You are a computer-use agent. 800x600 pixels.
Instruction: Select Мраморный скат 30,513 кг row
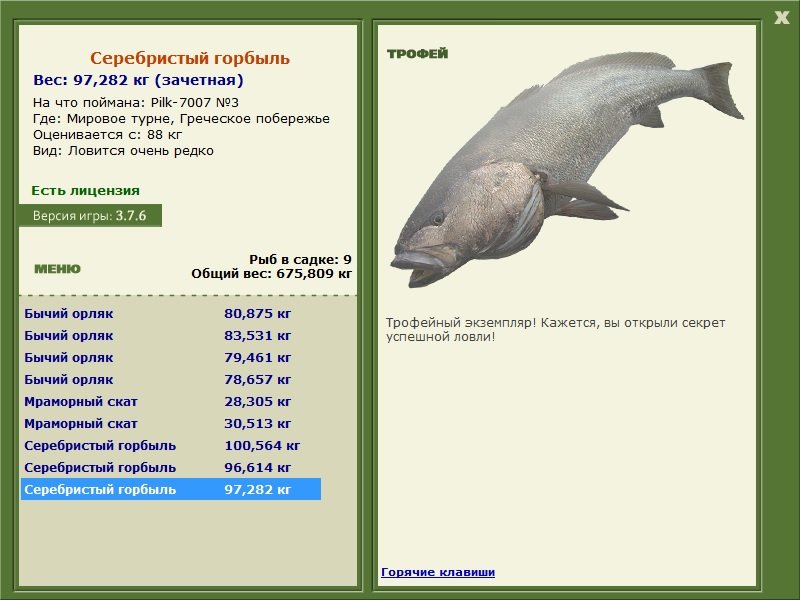[171, 423]
